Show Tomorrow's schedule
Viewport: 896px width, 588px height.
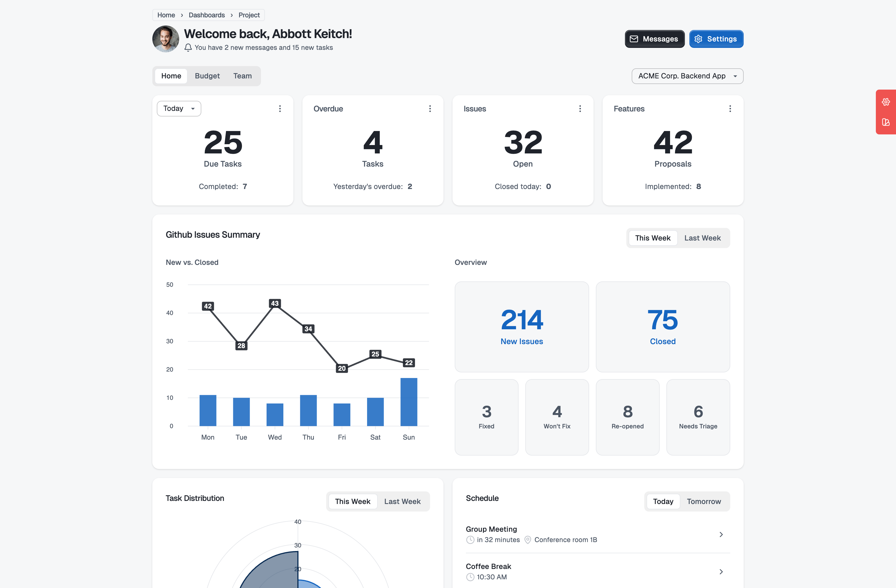coord(703,501)
